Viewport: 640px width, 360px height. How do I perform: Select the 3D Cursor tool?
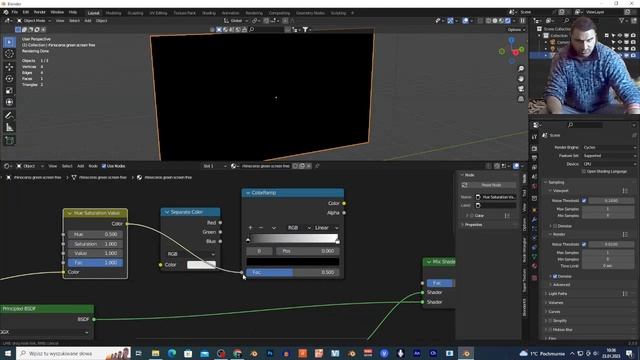[9, 54]
